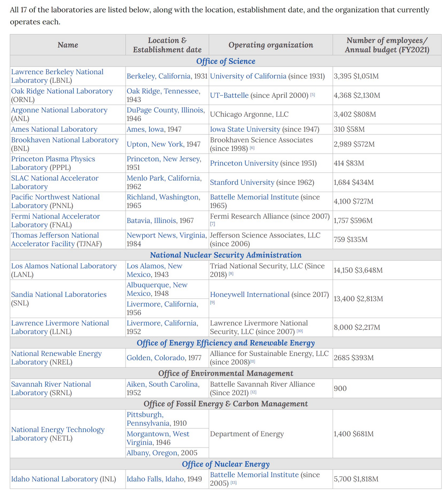Screen dimensions: 448x499
Task: Open the Idaho National Laboratory link
Action: (x=54, y=479)
